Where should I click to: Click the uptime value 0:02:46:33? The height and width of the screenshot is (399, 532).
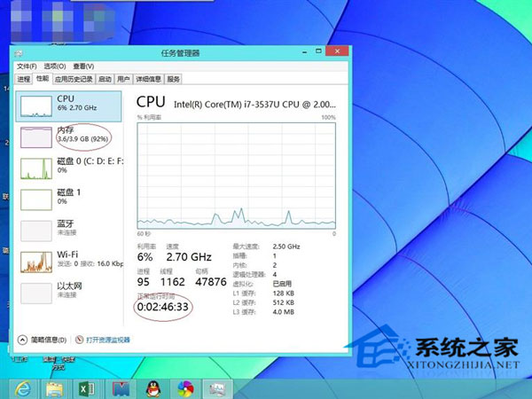[162, 307]
